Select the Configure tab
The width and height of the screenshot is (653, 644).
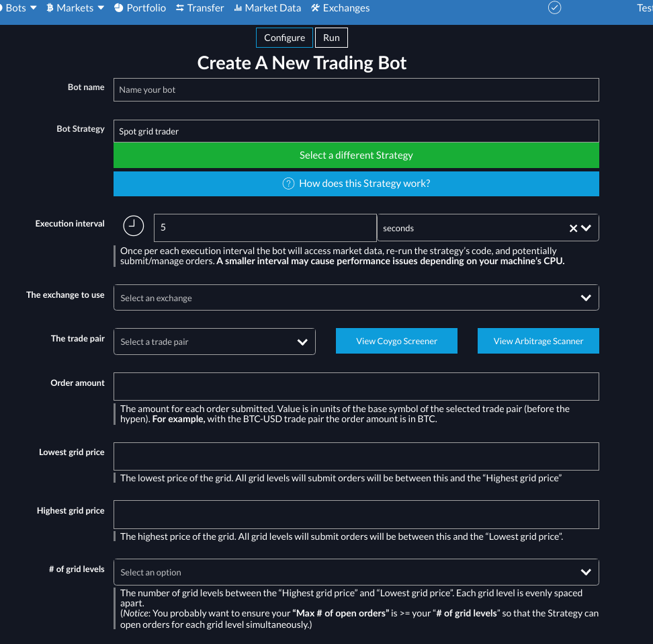[284, 38]
